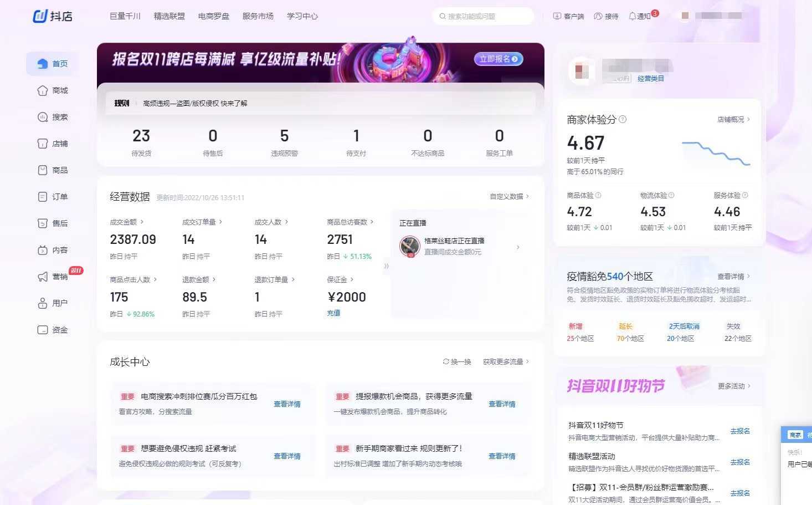Click 延长 70个地区 entry
This screenshot has height=505, width=812.
[x=630, y=332]
